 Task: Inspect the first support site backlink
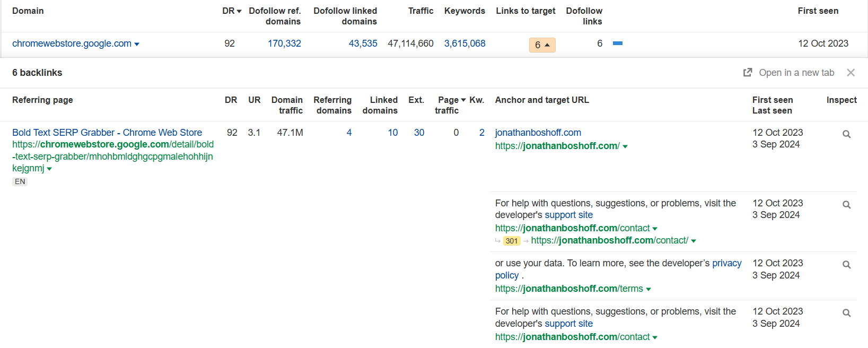point(846,205)
